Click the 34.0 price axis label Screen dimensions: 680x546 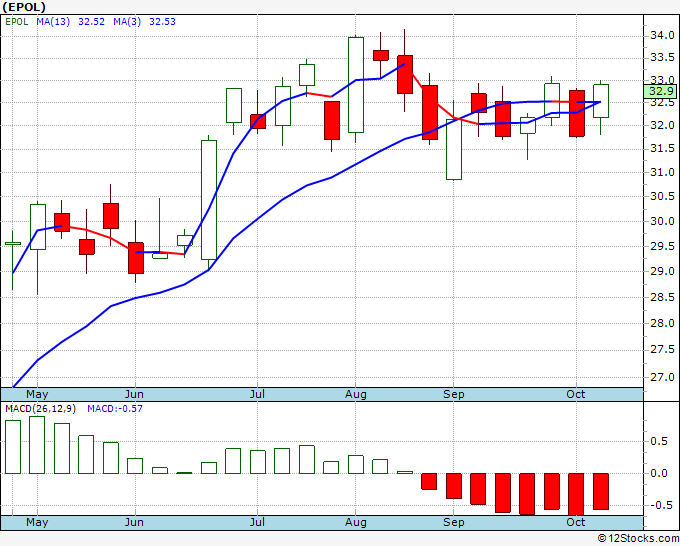click(x=662, y=35)
